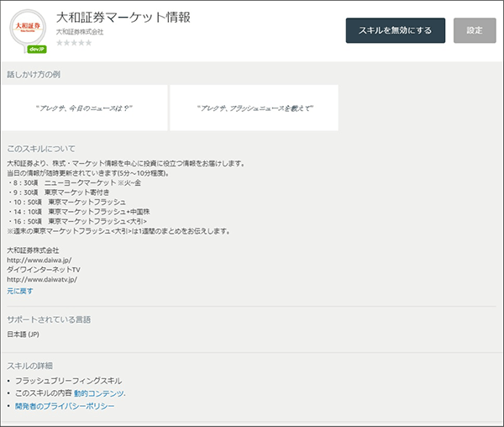Click the 16:50頃 フラッシュ<大引> line
504x427 pixels.
pos(77,222)
